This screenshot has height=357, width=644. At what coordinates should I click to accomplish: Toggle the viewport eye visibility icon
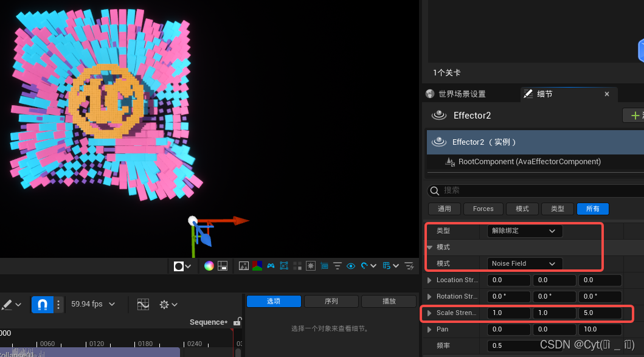pos(351,266)
